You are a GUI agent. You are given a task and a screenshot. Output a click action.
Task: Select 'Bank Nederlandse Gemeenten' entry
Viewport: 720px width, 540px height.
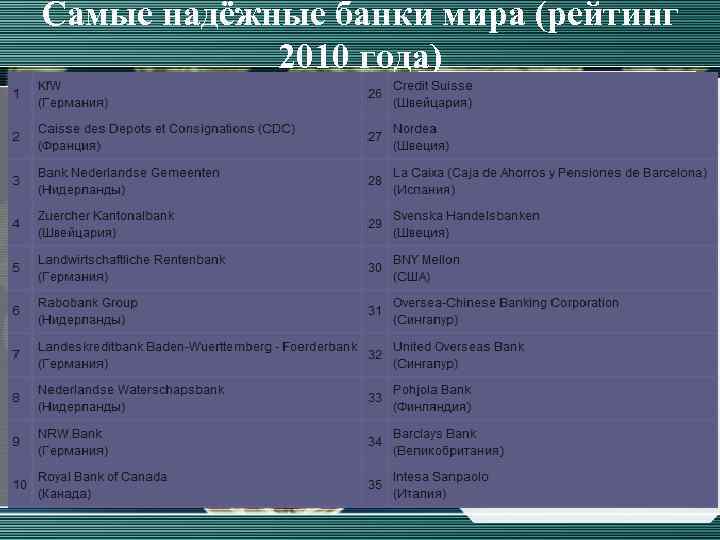(x=129, y=173)
